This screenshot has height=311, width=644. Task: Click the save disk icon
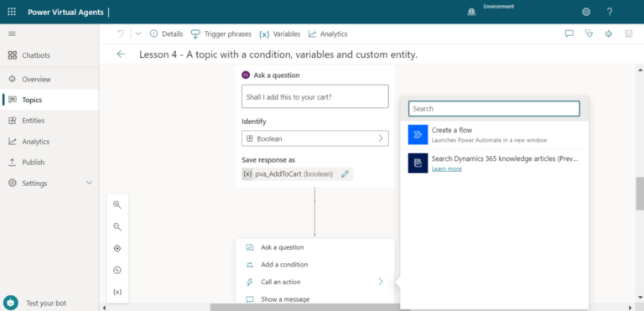click(628, 34)
